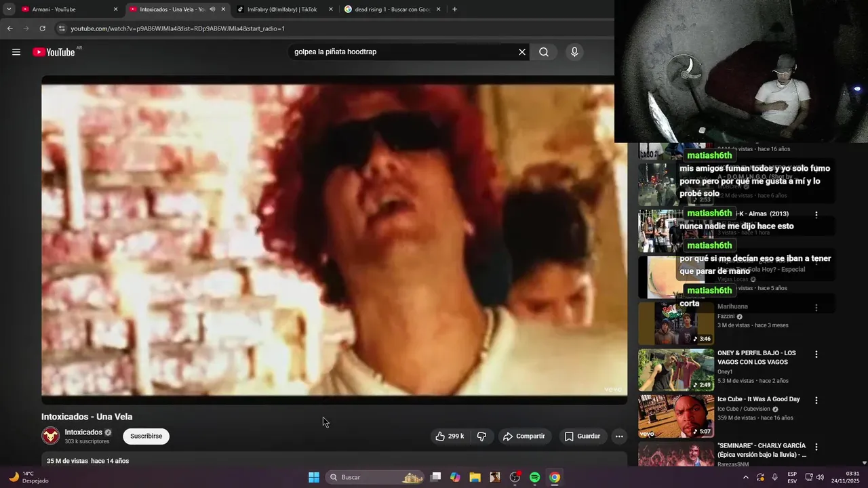Open the Windows Start menu
Screen dimensions: 868x488
[314, 477]
